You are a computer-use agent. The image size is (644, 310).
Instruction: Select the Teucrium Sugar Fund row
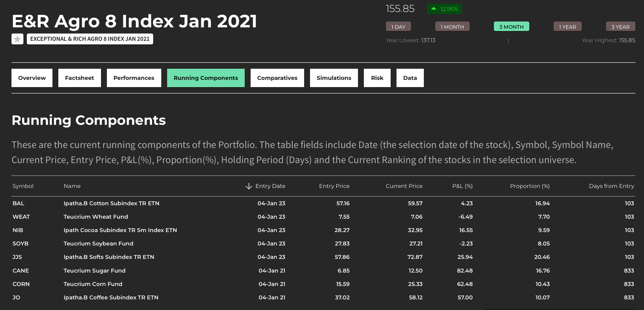pyautogui.click(x=94, y=271)
